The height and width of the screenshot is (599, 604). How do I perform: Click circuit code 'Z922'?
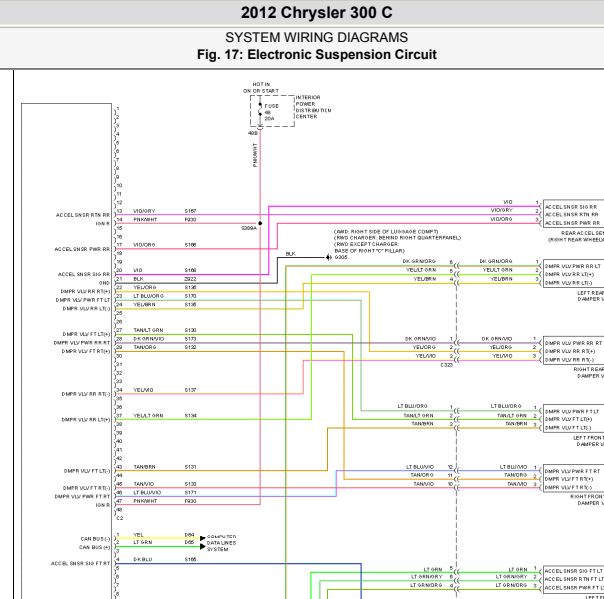[190, 279]
